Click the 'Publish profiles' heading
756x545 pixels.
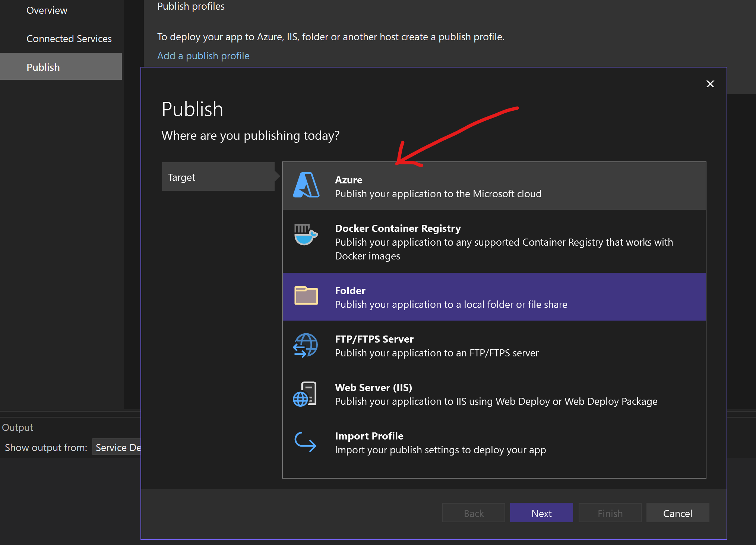tap(191, 6)
